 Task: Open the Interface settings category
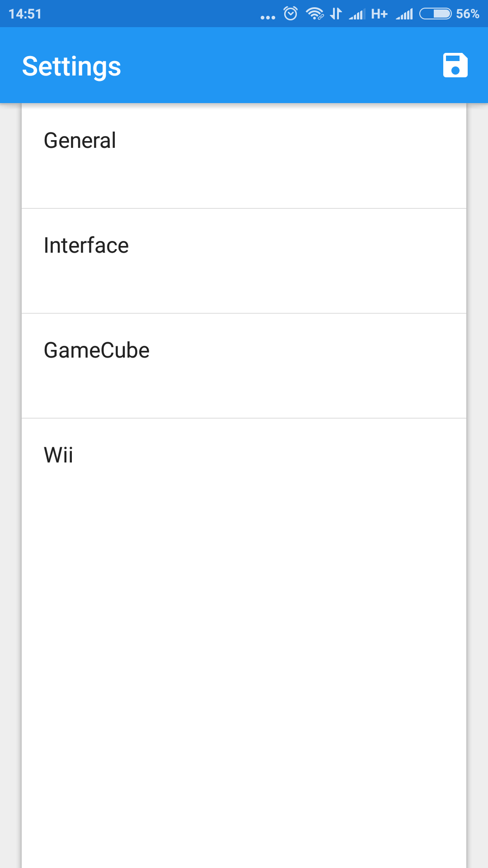(x=244, y=261)
